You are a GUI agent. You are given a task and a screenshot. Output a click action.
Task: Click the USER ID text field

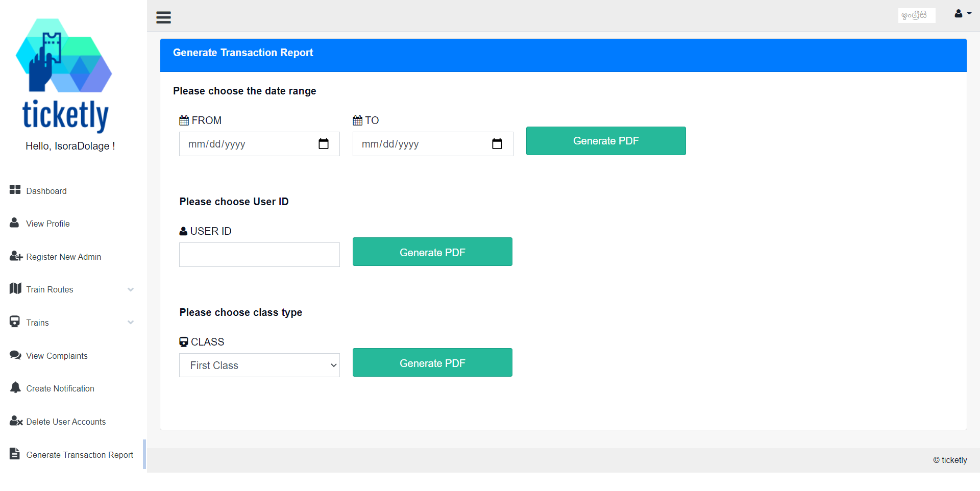click(x=259, y=255)
